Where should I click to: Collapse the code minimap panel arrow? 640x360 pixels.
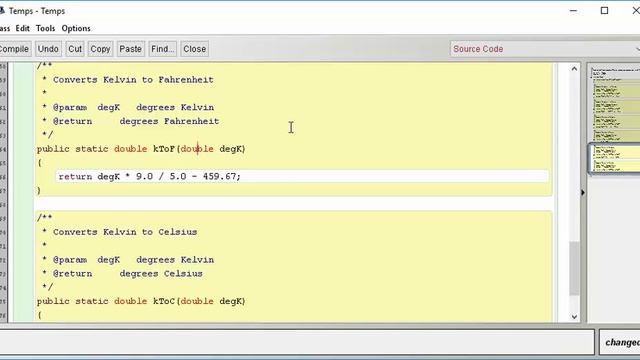pyautogui.click(x=583, y=192)
